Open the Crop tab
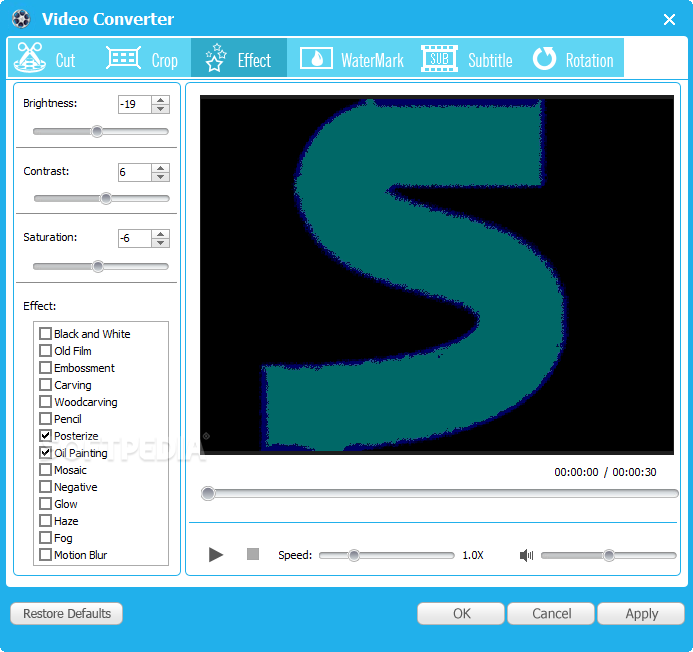The height and width of the screenshot is (652, 693). point(143,58)
